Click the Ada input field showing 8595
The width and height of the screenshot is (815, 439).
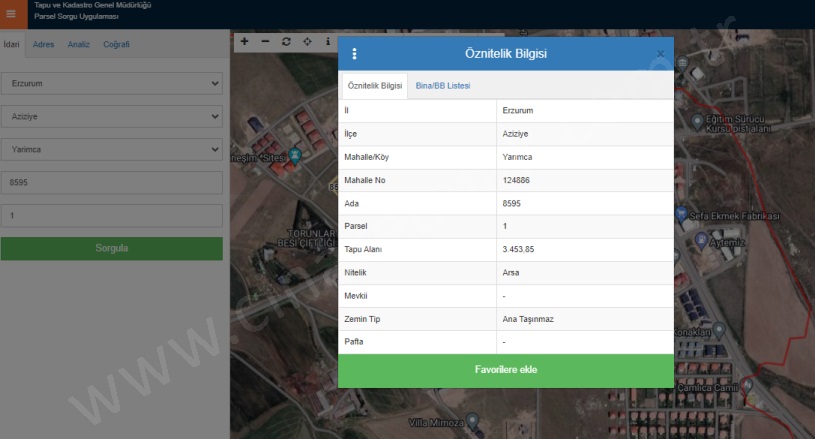click(111, 182)
